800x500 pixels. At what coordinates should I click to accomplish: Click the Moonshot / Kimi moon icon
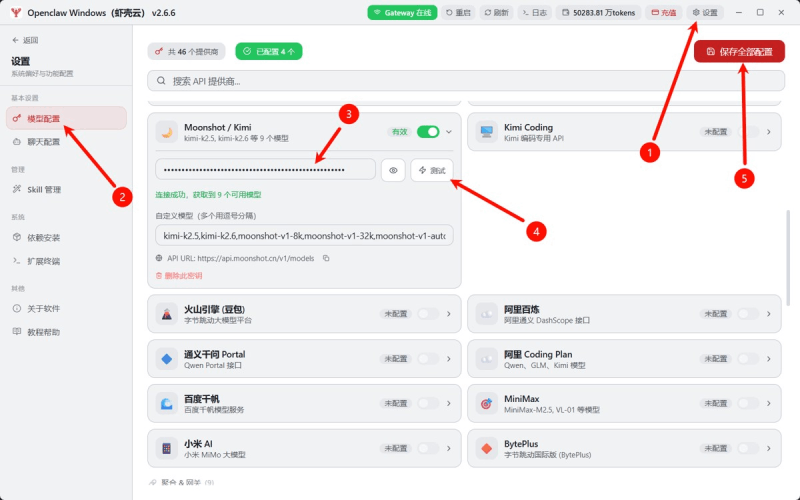point(167,132)
